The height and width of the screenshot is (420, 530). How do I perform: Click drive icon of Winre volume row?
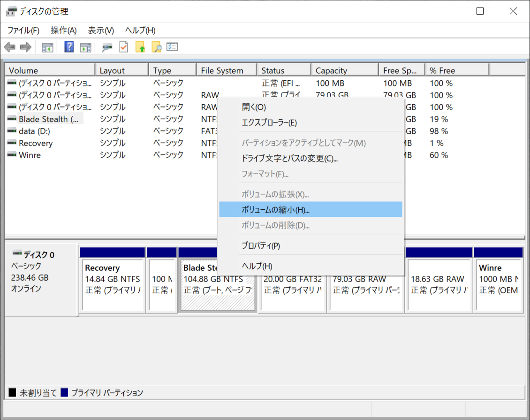[12, 154]
